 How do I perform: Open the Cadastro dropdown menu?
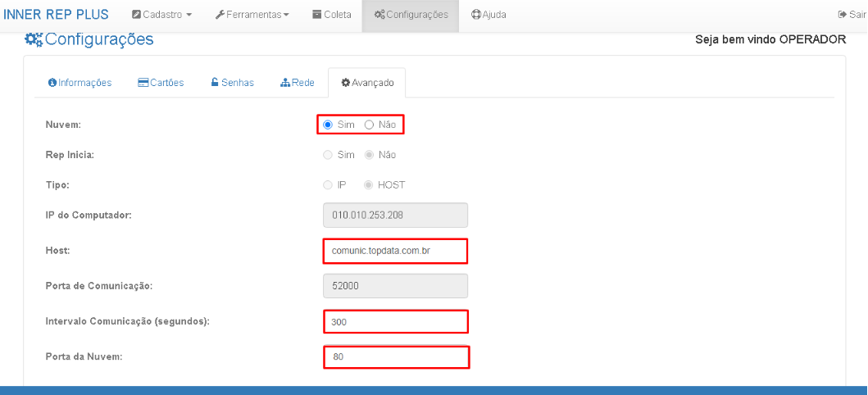162,15
